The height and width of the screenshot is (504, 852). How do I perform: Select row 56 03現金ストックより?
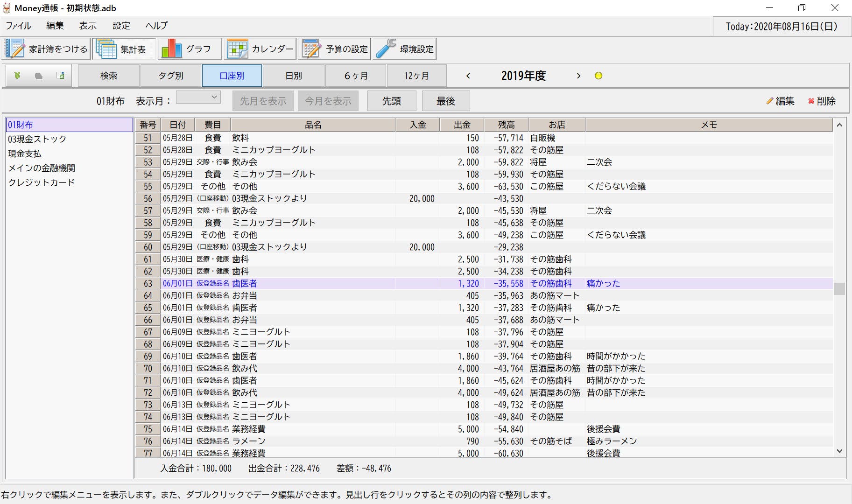[484, 198]
